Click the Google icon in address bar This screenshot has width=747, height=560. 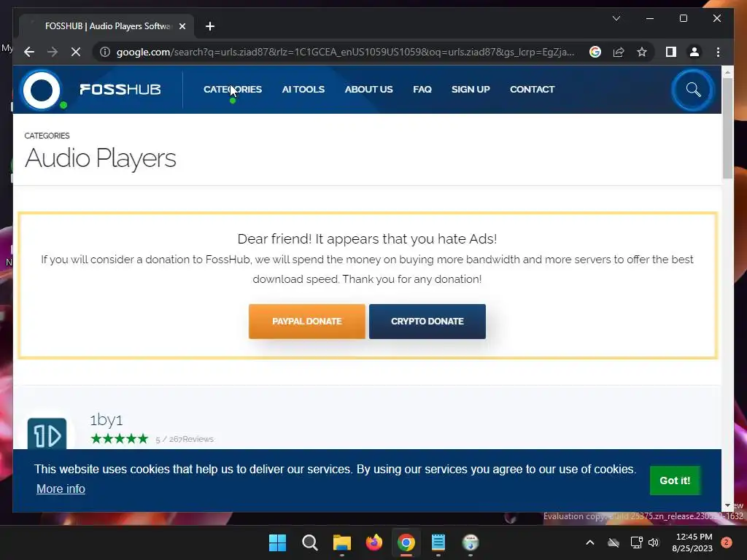click(595, 52)
